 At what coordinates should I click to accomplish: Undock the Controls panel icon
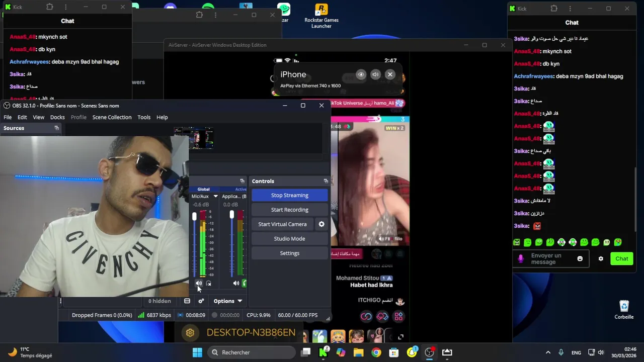click(x=326, y=181)
